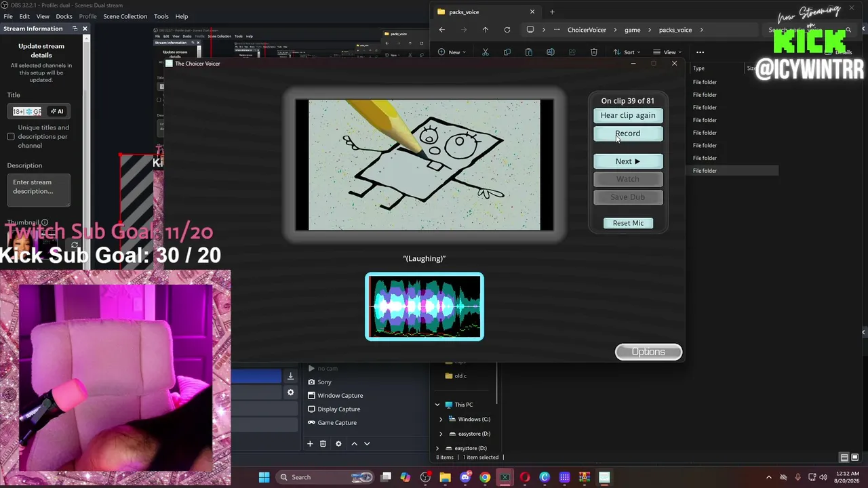The image size is (868, 488).
Task: Refresh the File Explorer folder
Action: point(507,30)
